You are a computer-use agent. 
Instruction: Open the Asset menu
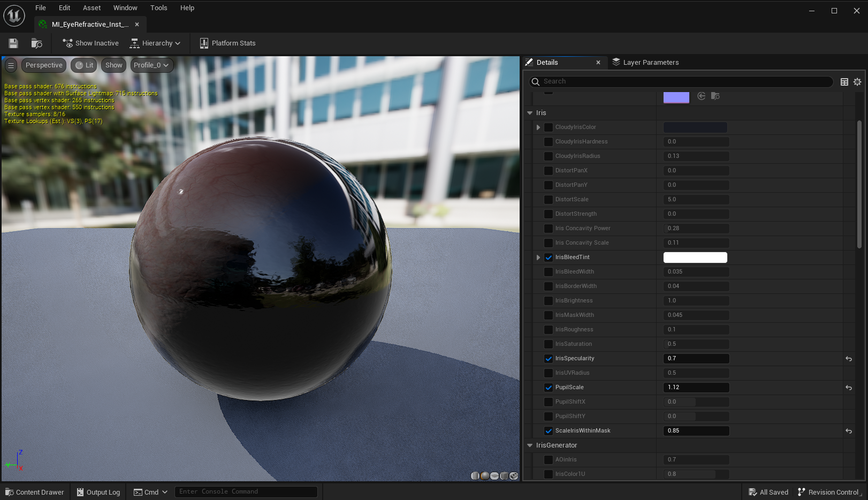[x=92, y=8]
